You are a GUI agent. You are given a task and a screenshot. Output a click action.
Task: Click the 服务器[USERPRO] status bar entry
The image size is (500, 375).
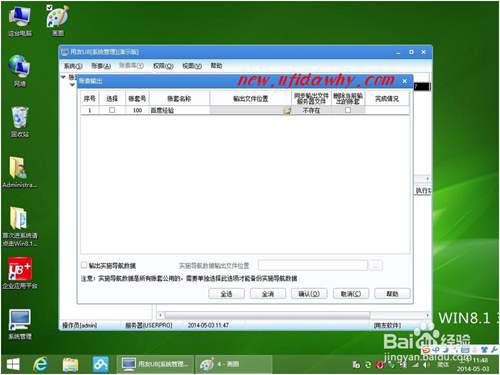(149, 325)
